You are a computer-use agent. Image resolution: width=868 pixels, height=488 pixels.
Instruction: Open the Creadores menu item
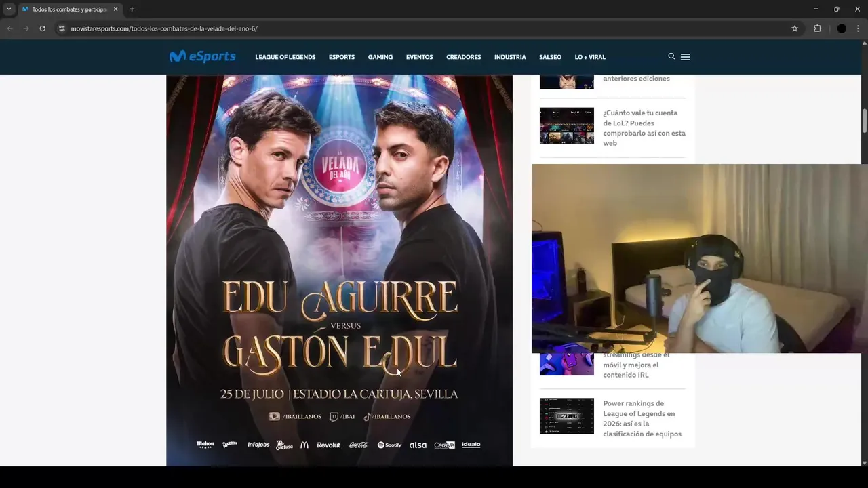click(463, 57)
